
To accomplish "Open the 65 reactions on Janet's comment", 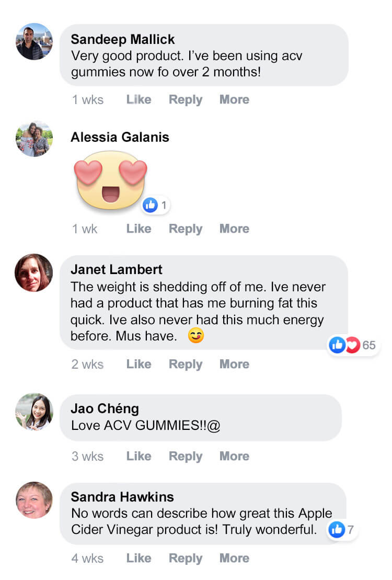I will tap(353, 345).
